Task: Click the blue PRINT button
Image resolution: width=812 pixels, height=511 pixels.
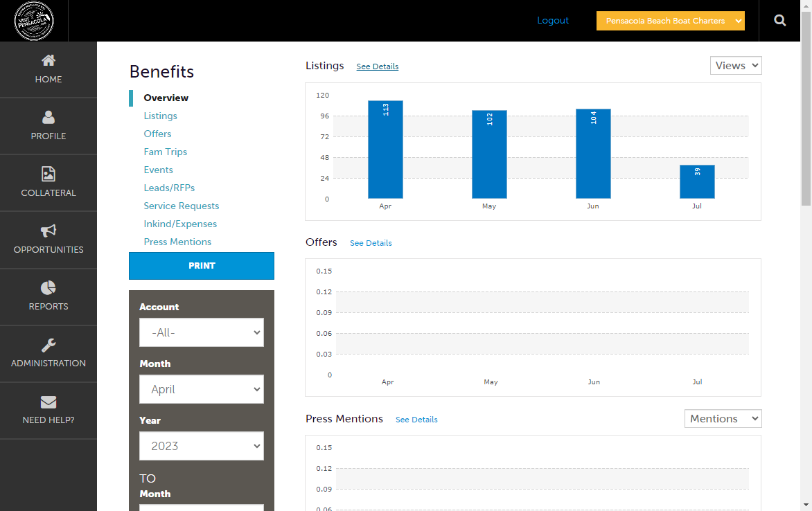Action: coord(202,266)
